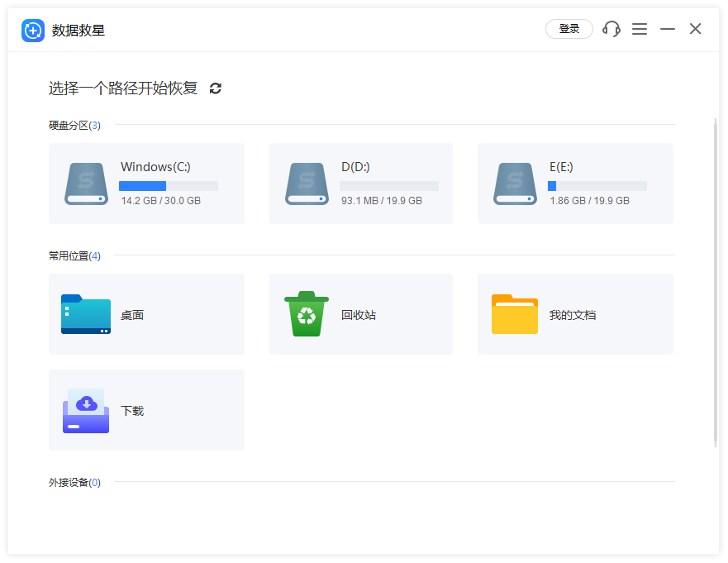Viewport: 728px width, 563px height.
Task: Click the E(E:) storage usage bar
Action: coord(597,186)
